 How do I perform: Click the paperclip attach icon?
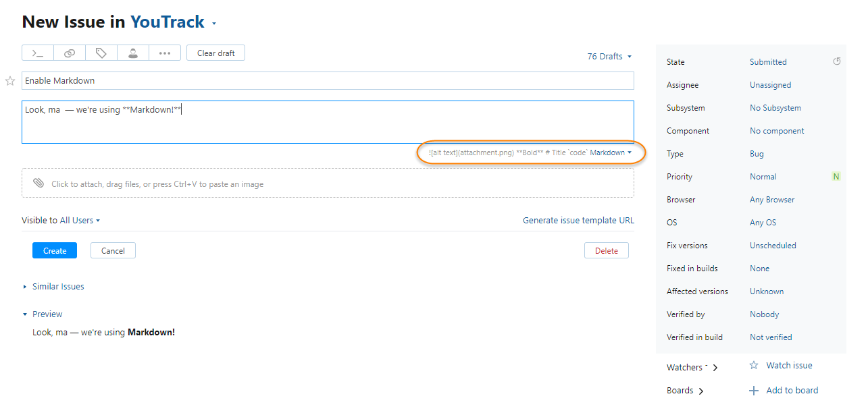(39, 184)
